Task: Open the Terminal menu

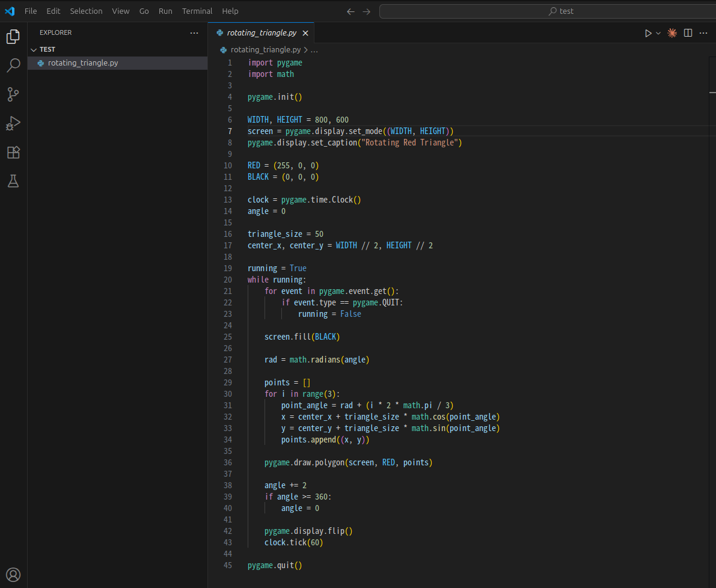Action: [197, 11]
